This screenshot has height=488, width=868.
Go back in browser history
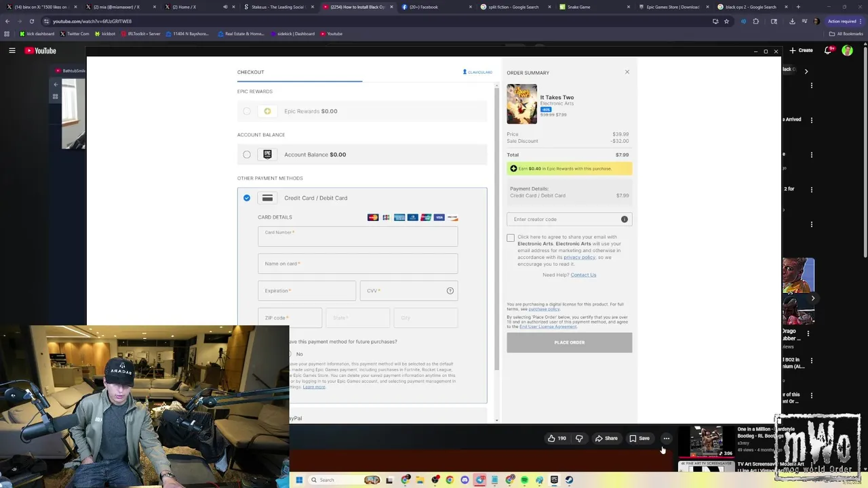point(7,21)
